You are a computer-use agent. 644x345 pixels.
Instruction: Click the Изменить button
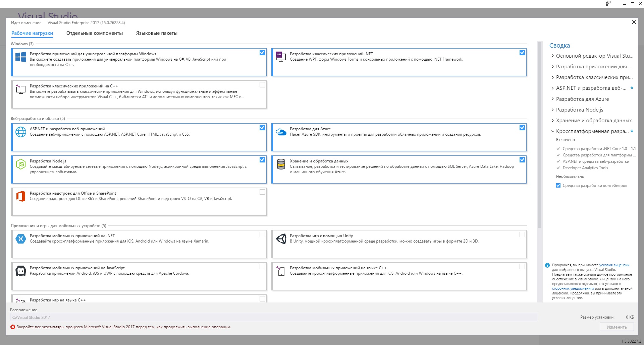coord(616,327)
